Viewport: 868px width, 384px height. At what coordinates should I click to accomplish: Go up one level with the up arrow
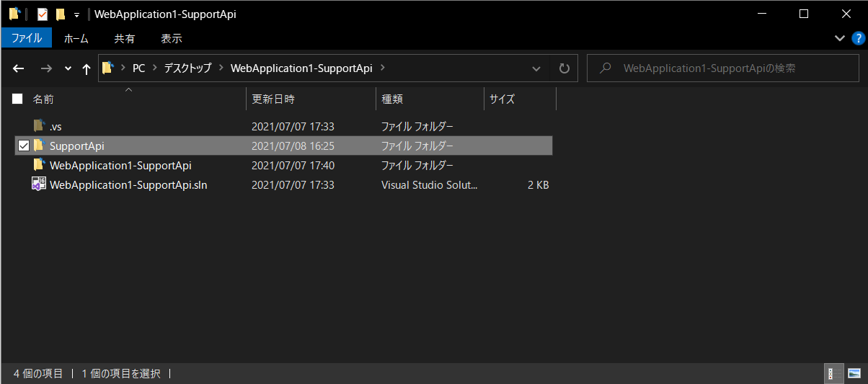point(87,68)
